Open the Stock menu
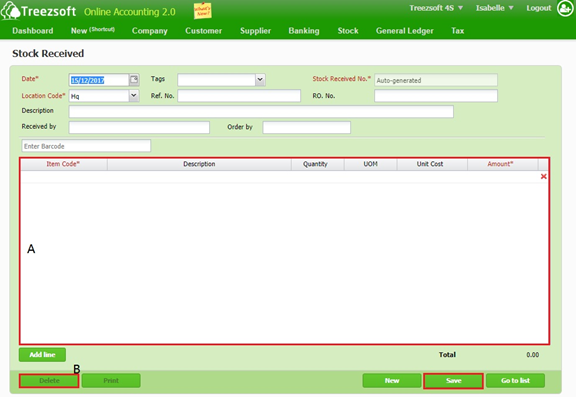576x397 pixels. [x=348, y=31]
